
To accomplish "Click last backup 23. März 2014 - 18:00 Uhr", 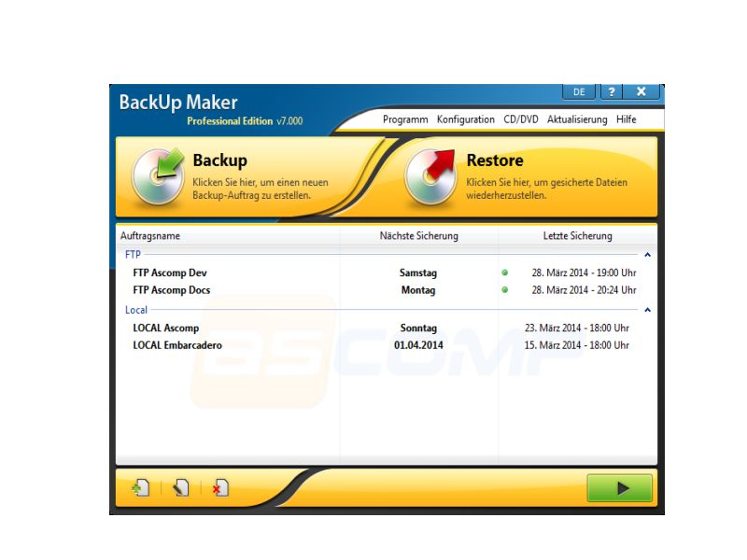I will 577,329.
